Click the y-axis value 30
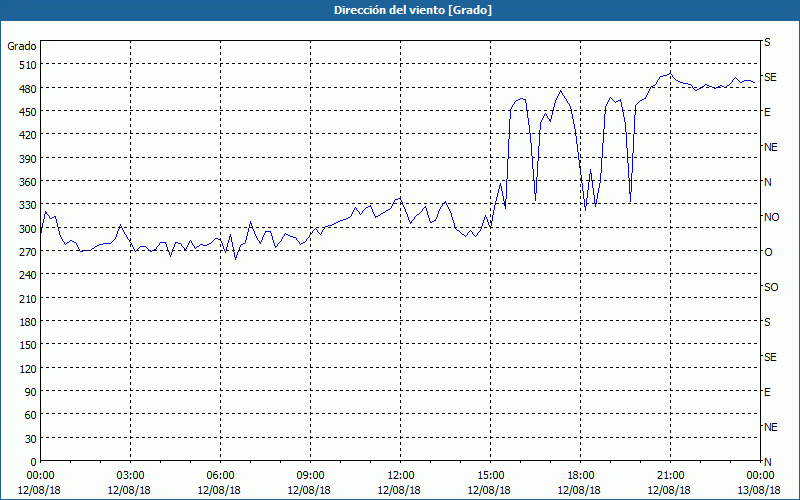The height and width of the screenshot is (500, 800). [x=31, y=439]
